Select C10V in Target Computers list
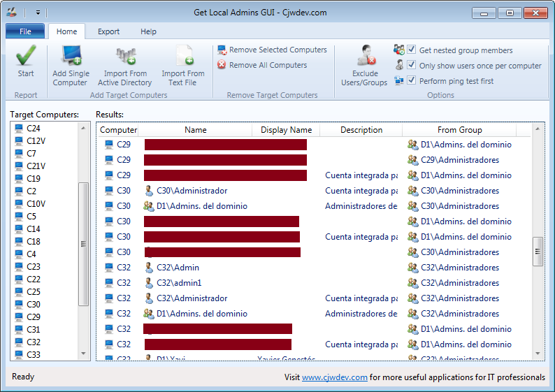This screenshot has width=555, height=392. coord(36,203)
